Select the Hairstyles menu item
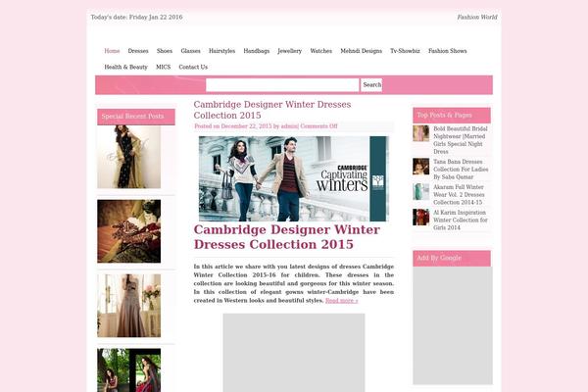Viewport: 588px width, 392px height. pyautogui.click(x=221, y=51)
